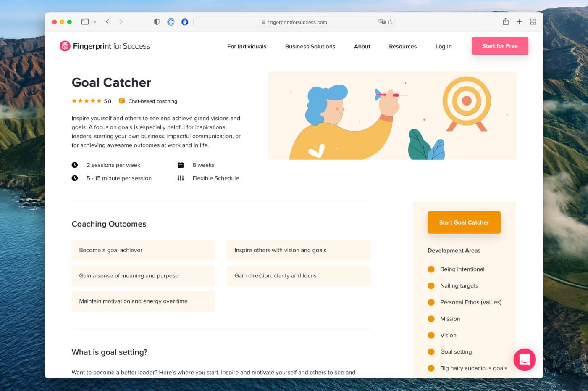Click the Chat-based coaching label
Screen dimensions: 588x391
click(x=153, y=101)
